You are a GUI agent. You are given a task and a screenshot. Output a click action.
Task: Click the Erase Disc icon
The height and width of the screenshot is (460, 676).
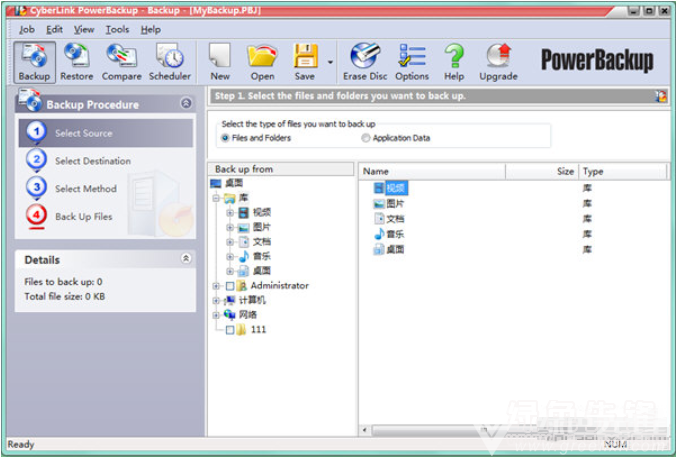click(365, 62)
